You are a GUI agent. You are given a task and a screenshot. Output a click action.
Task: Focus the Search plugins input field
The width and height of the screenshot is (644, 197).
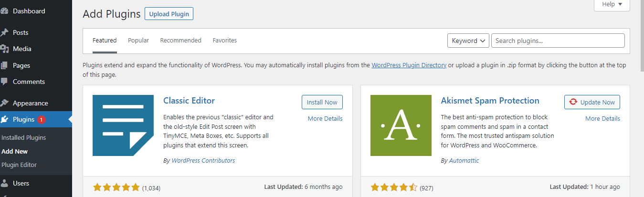click(x=558, y=41)
